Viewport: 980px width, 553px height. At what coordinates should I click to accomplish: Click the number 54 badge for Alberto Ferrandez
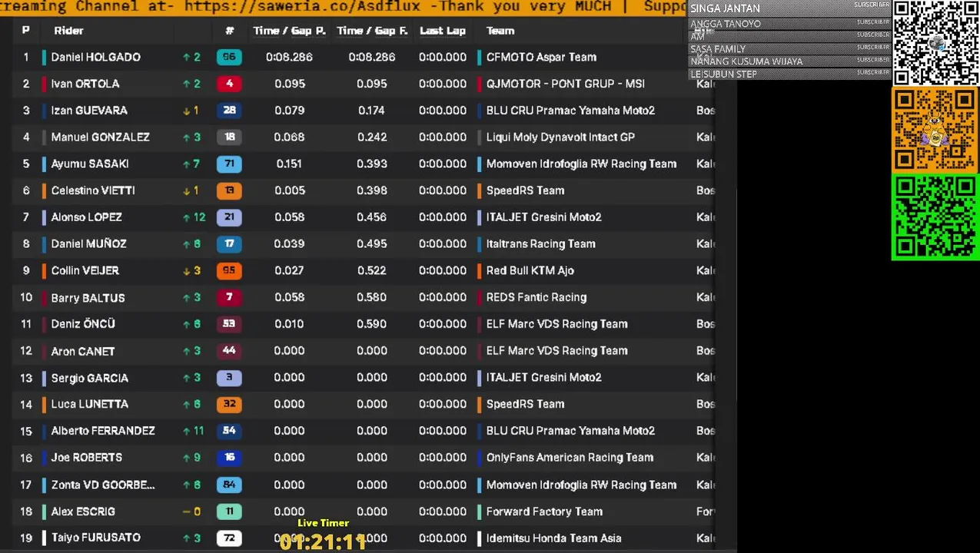(x=229, y=431)
